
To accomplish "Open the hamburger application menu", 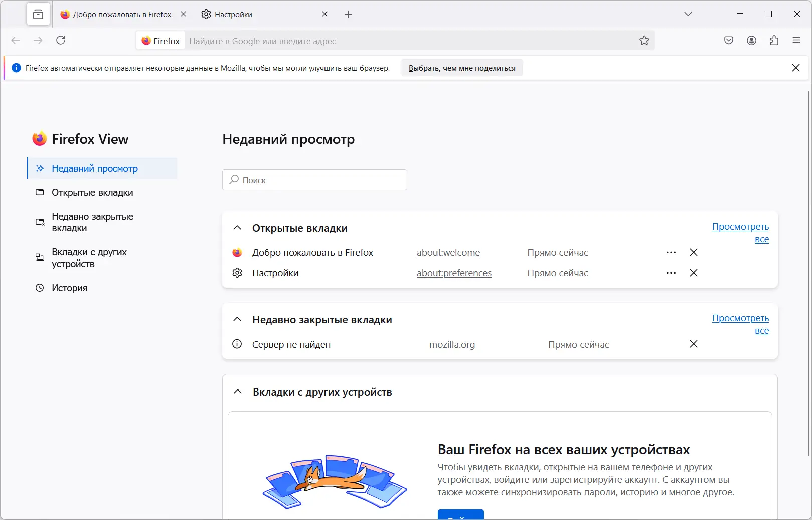I will coord(796,40).
